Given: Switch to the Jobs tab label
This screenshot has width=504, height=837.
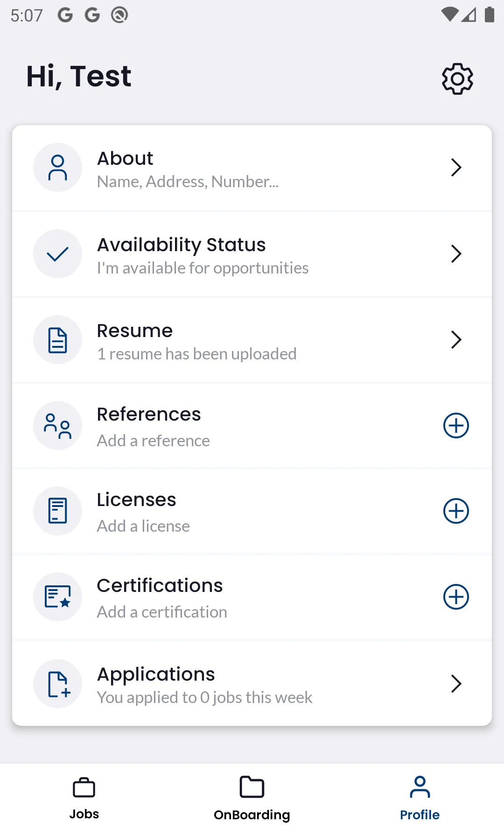Looking at the screenshot, I should [84, 814].
